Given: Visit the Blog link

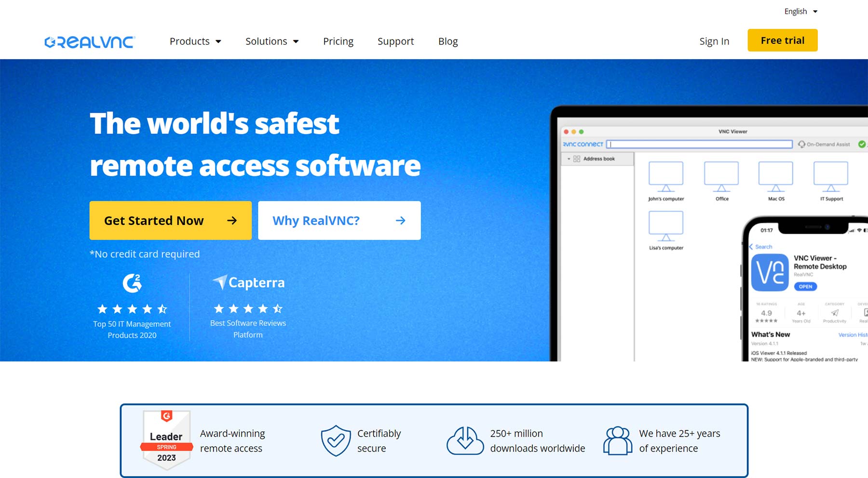Looking at the screenshot, I should click(448, 41).
